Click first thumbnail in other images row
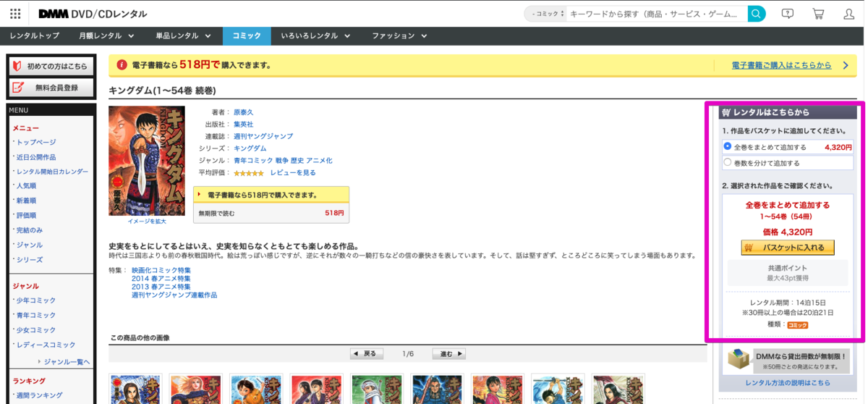The width and height of the screenshot is (868, 404). click(135, 389)
